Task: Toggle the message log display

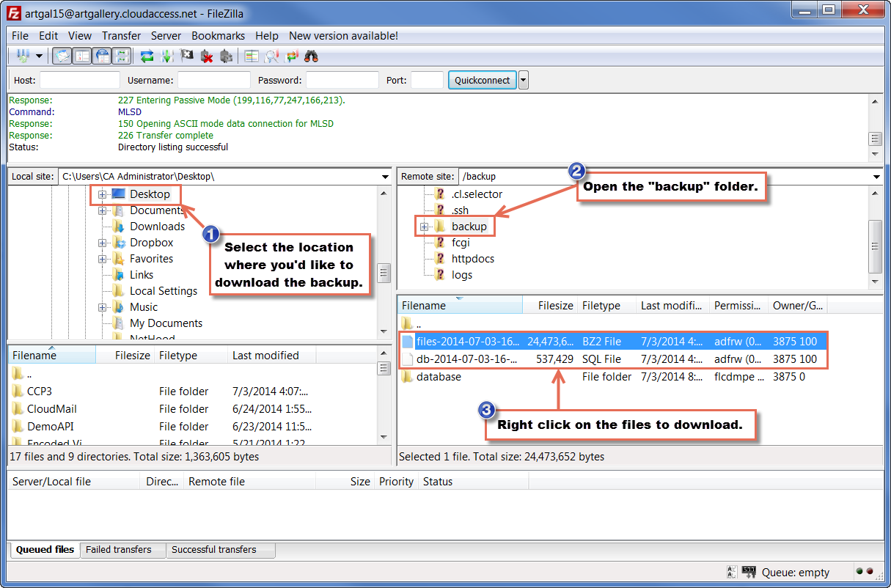Action: point(63,56)
